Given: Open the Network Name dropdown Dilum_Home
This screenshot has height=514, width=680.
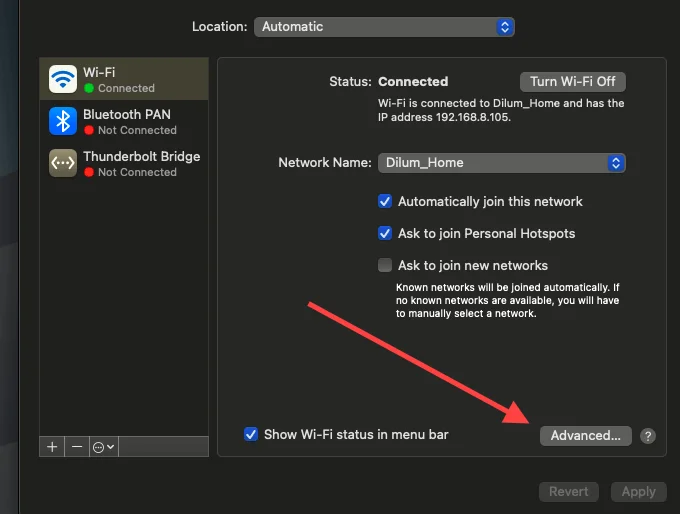Looking at the screenshot, I should pyautogui.click(x=502, y=163).
